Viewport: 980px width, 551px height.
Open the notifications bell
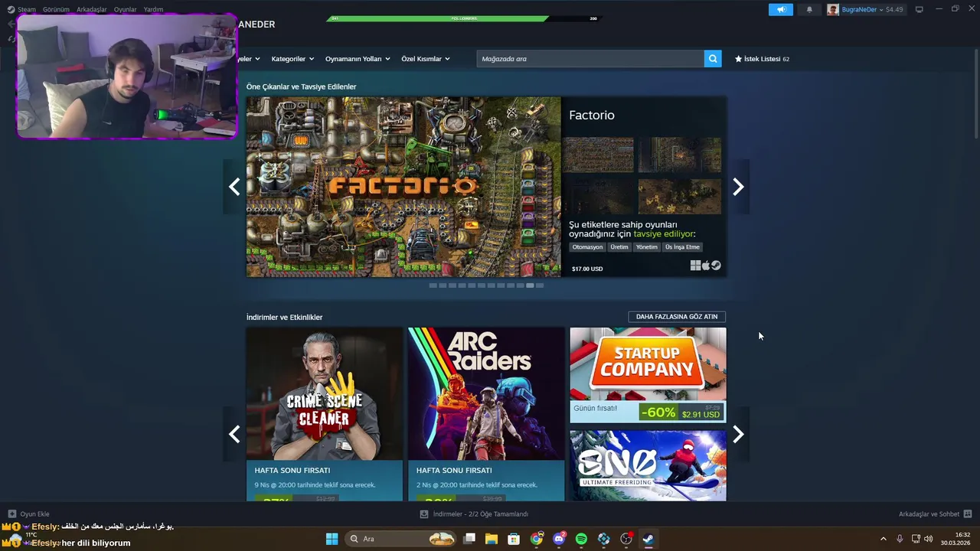point(809,9)
